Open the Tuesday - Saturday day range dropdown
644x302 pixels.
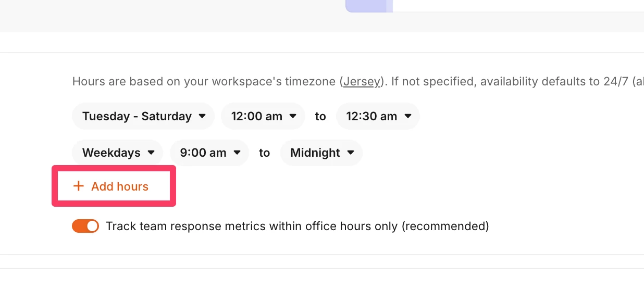(x=143, y=116)
